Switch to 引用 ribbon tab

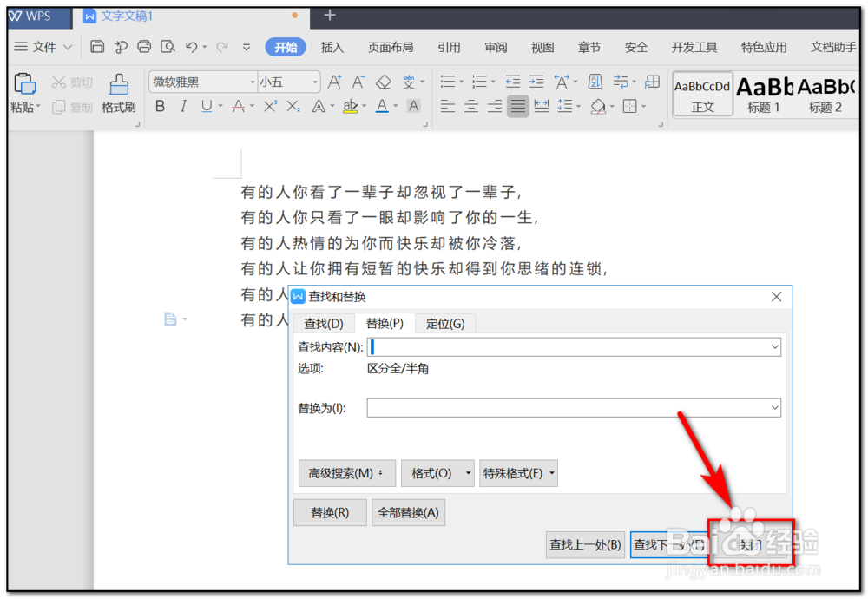click(449, 48)
